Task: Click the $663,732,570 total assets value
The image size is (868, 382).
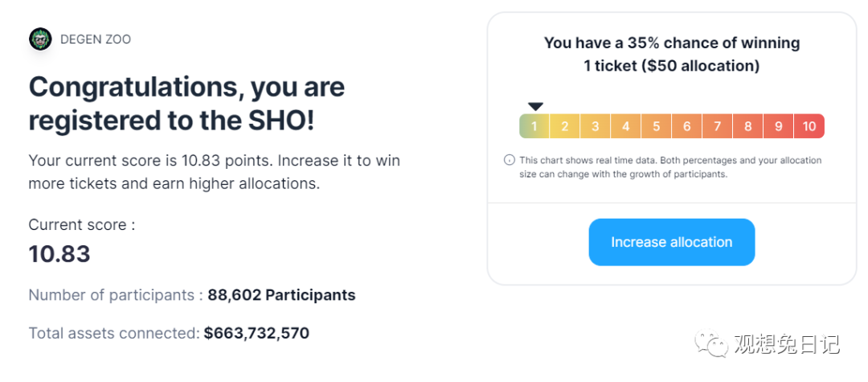Action: [x=256, y=333]
